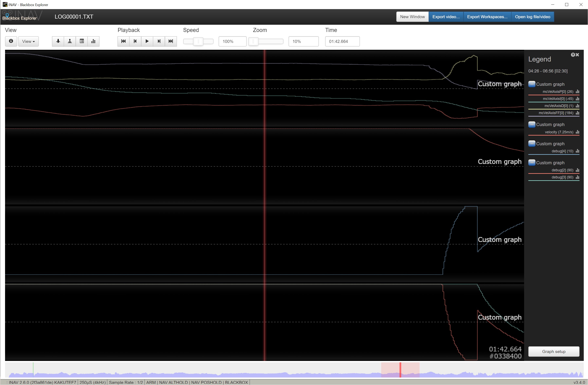Collapse the velocity Custom graph group
Screen dimensions: 588x385
[532, 124]
